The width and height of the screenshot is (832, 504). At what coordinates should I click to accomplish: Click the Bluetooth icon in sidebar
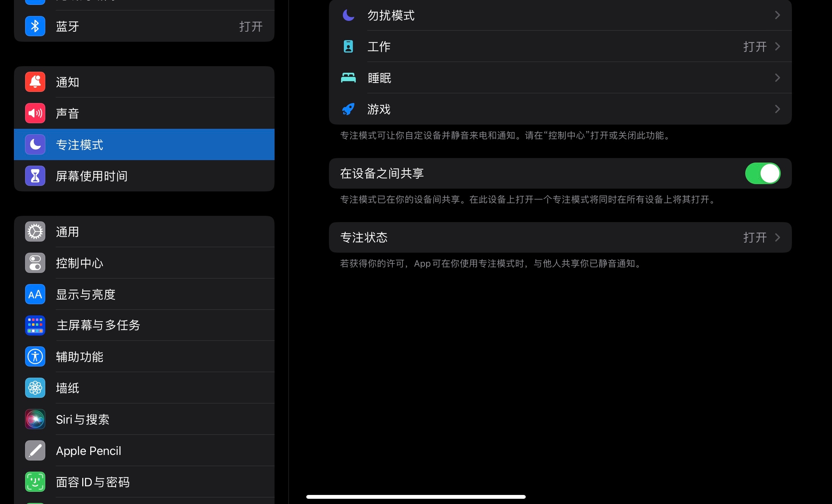coord(35,26)
